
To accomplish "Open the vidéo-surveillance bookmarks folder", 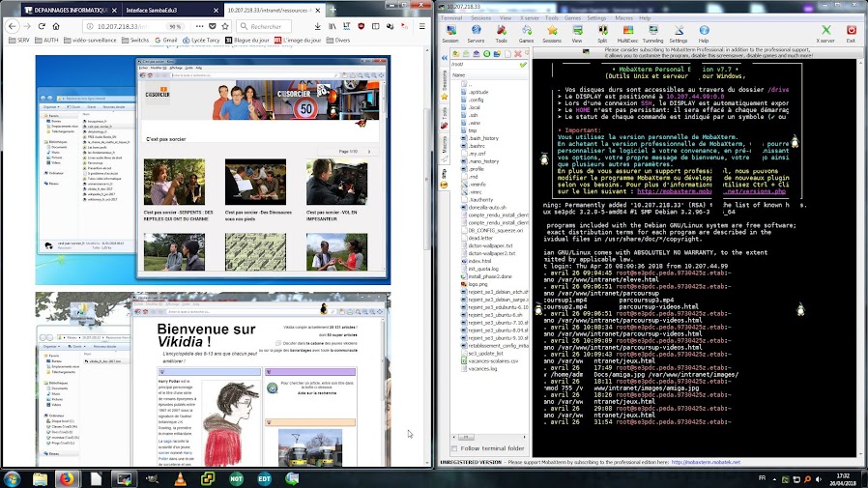I will coord(90,40).
